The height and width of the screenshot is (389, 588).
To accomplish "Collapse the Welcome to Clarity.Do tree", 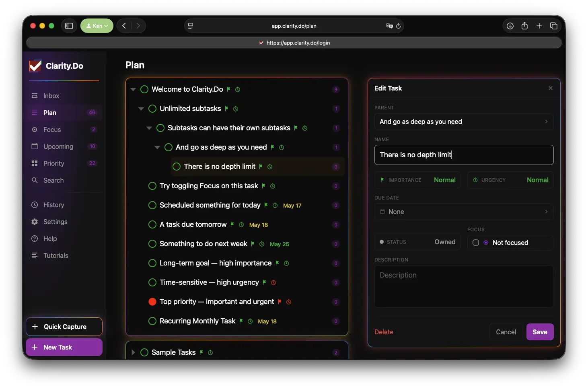I will 133,89.
